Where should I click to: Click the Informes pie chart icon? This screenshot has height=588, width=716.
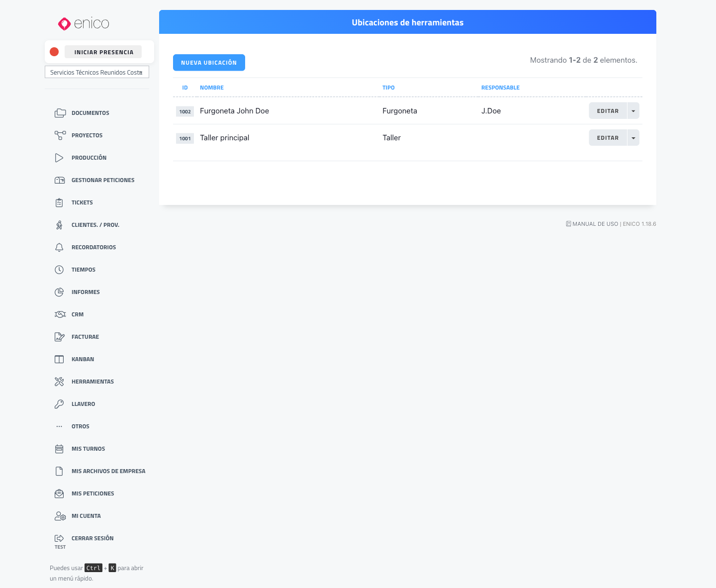tap(59, 292)
